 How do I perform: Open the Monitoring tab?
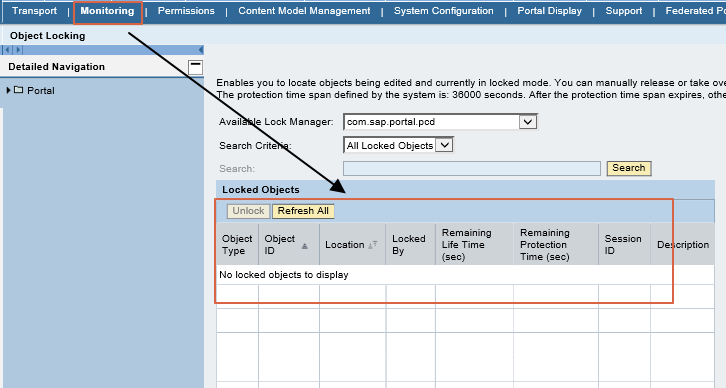click(x=107, y=11)
